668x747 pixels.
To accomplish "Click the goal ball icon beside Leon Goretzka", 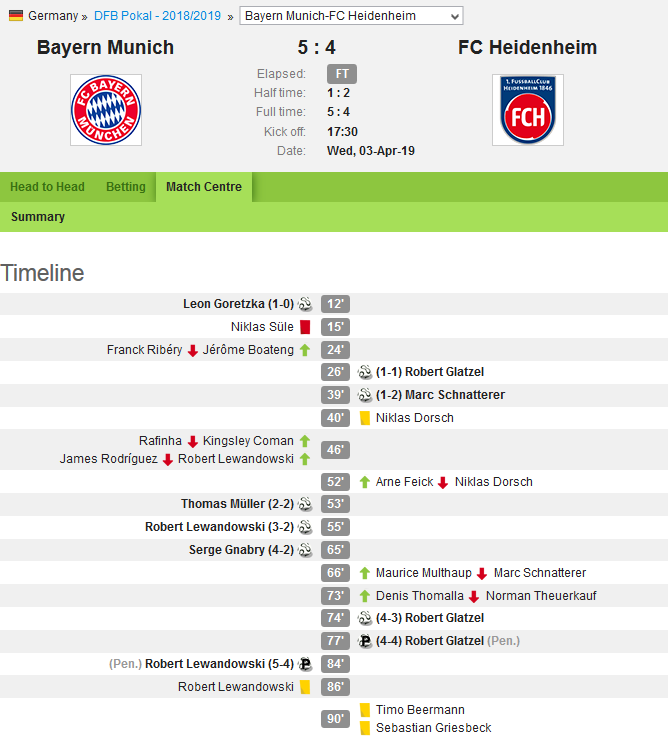I will [305, 304].
